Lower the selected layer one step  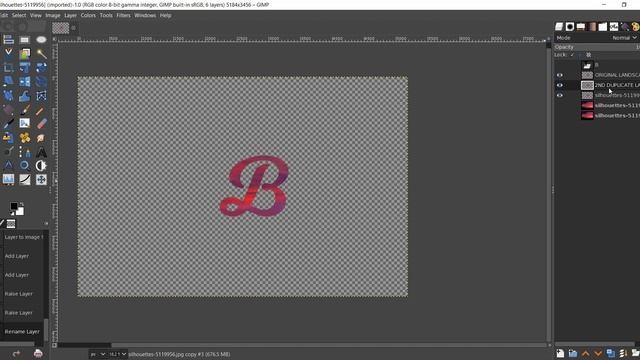click(x=598, y=353)
